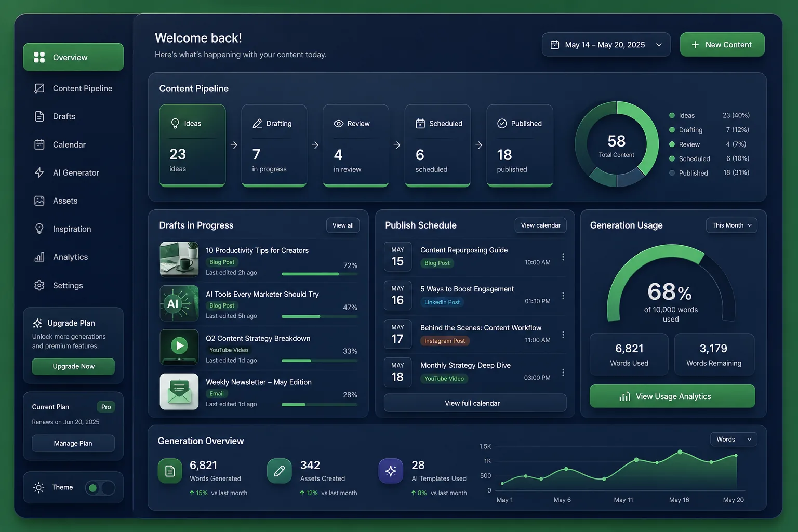This screenshot has height=532, width=798.
Task: Click the Content Pipeline sidebar icon
Action: click(39, 88)
